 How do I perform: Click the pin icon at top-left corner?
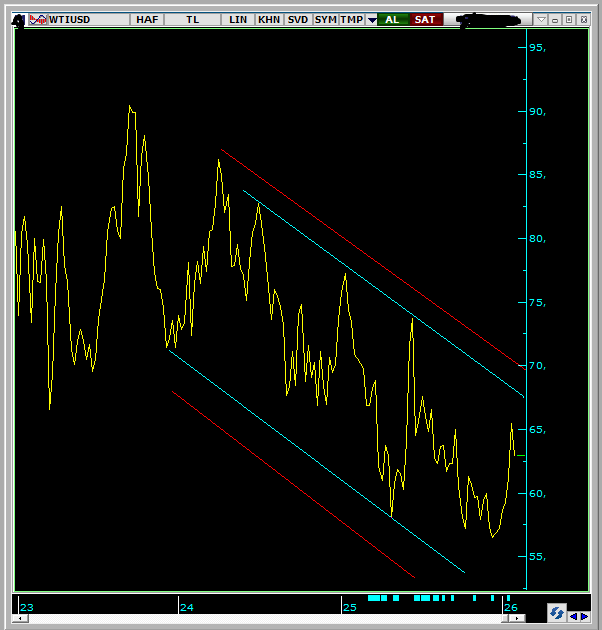[x=17, y=19]
